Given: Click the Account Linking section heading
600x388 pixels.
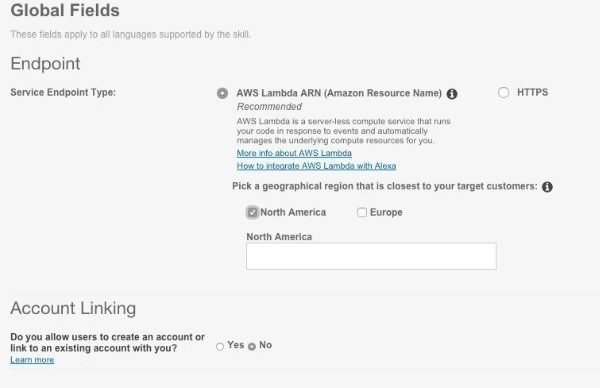Looking at the screenshot, I should [73, 308].
